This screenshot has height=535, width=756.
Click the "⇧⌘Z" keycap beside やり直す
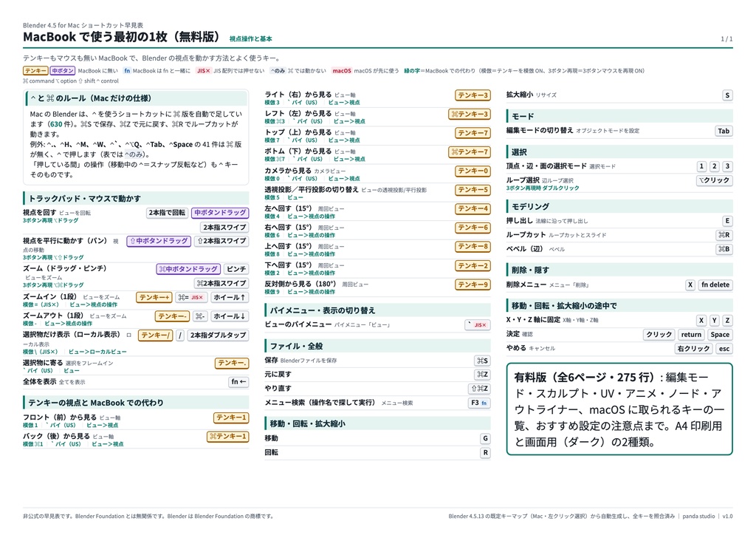point(480,389)
